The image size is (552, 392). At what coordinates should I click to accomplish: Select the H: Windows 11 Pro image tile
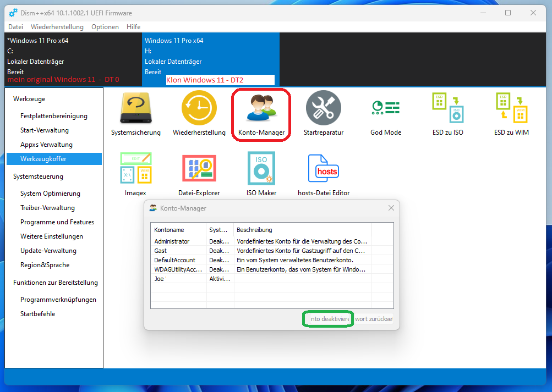[211, 59]
